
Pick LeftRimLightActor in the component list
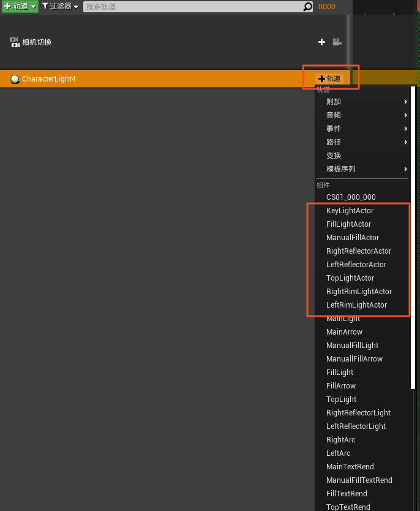(356, 305)
